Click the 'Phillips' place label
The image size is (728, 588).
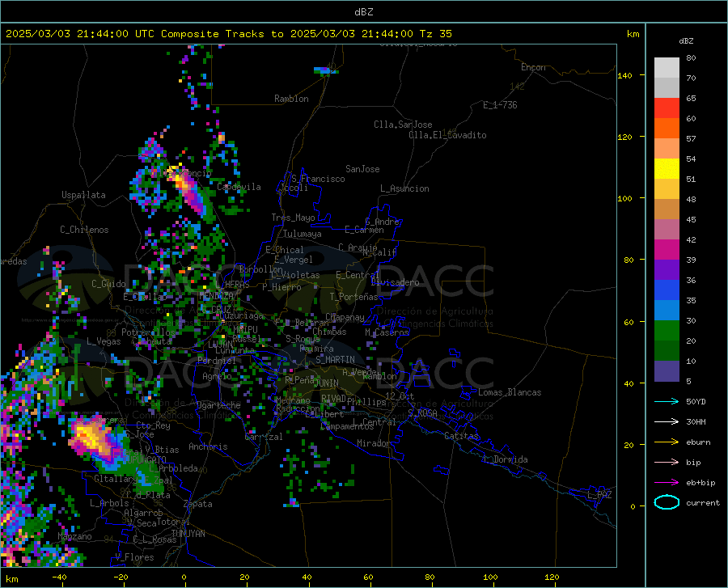coord(366,401)
